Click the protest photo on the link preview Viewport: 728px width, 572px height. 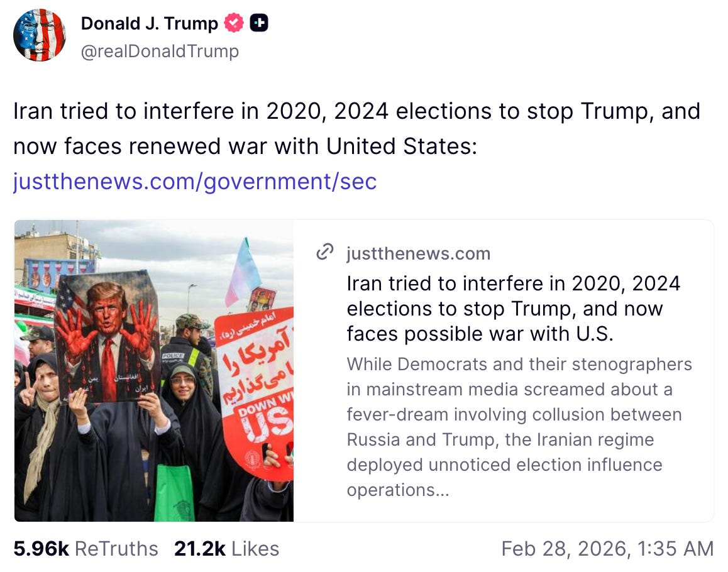[x=154, y=371]
